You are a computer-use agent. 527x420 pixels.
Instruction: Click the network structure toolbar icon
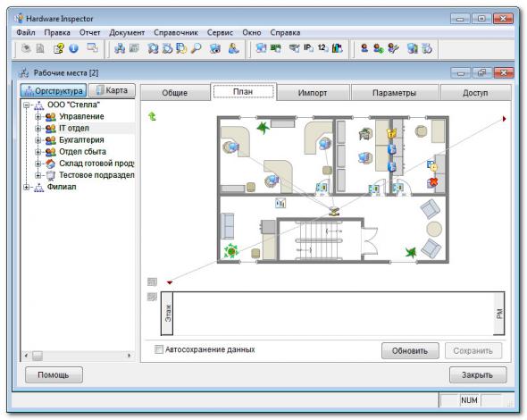120,48
